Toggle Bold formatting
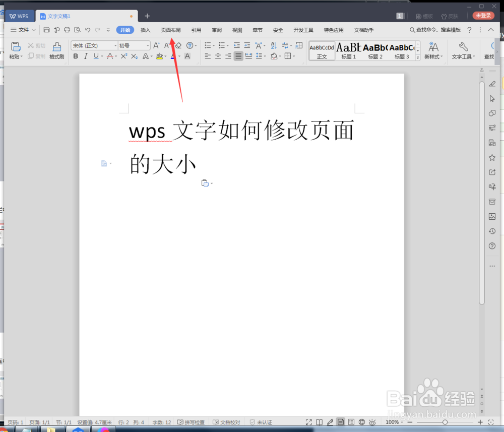Viewport: 504px width, 432px height. pos(76,56)
